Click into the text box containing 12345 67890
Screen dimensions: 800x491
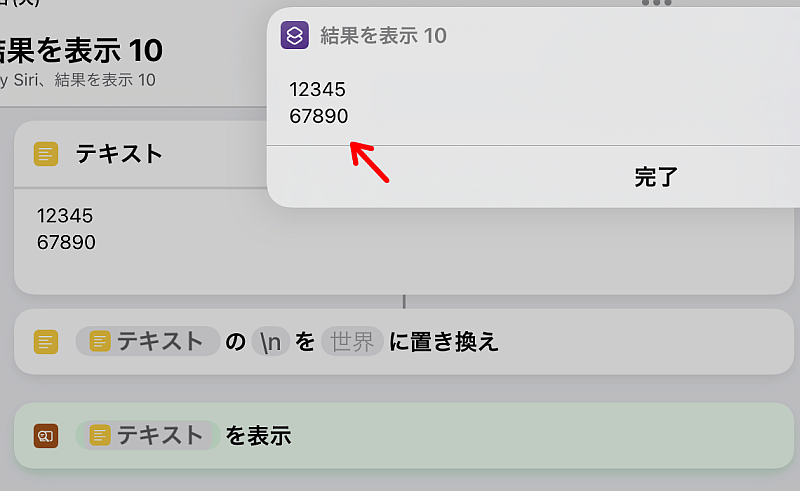pos(404,240)
